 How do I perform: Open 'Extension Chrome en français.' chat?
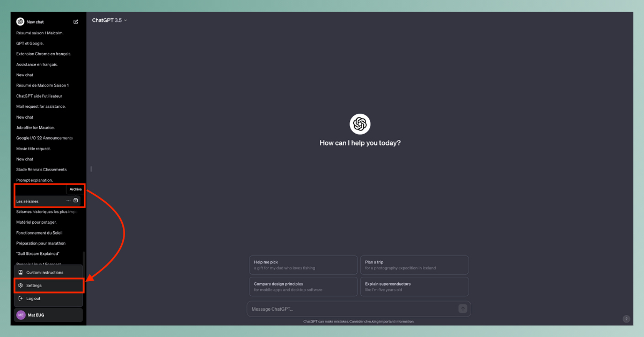pos(43,54)
